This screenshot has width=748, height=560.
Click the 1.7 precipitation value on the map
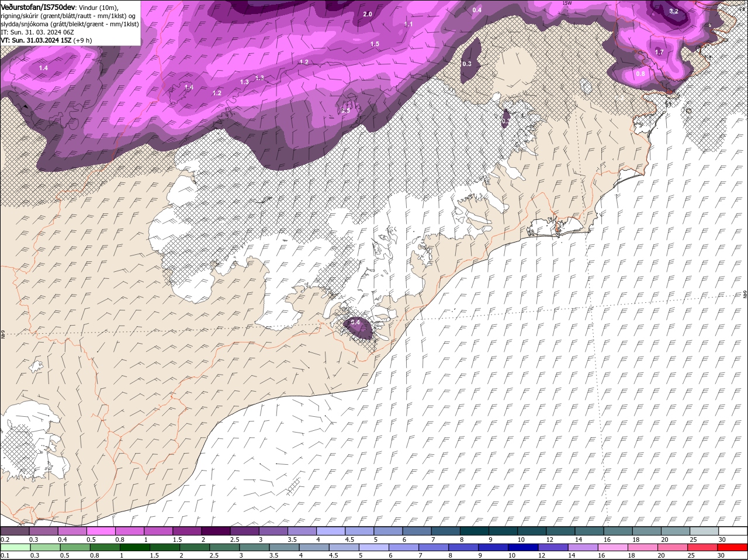(x=659, y=52)
